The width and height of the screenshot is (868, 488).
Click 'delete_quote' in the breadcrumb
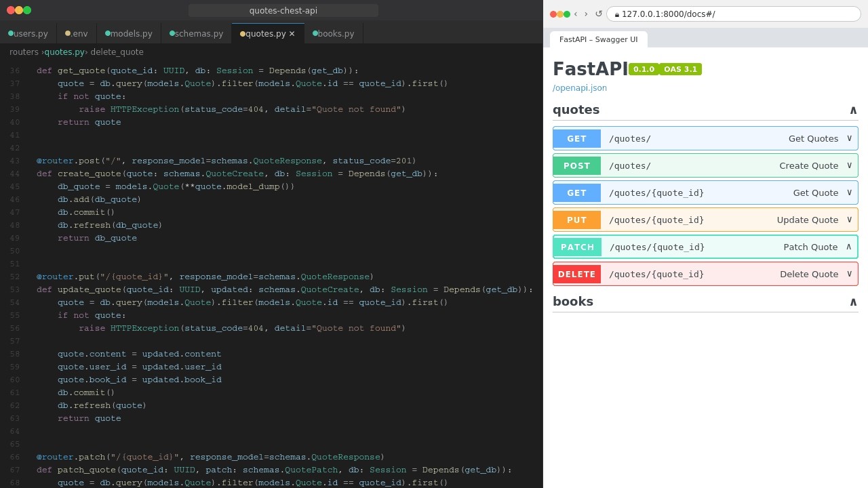click(x=117, y=52)
